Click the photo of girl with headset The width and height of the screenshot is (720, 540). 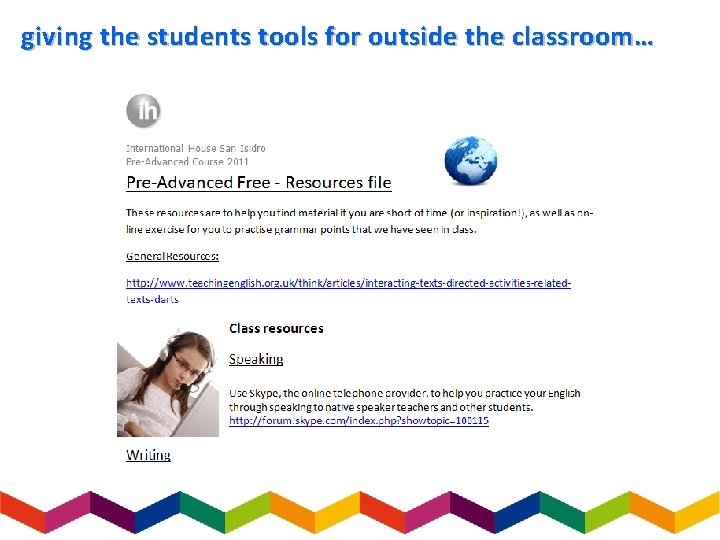pos(168,382)
